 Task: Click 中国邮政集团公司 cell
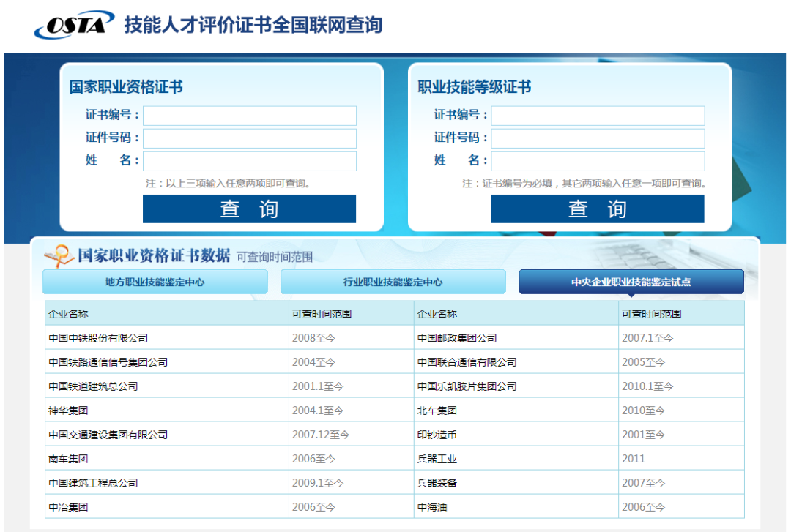(516, 338)
